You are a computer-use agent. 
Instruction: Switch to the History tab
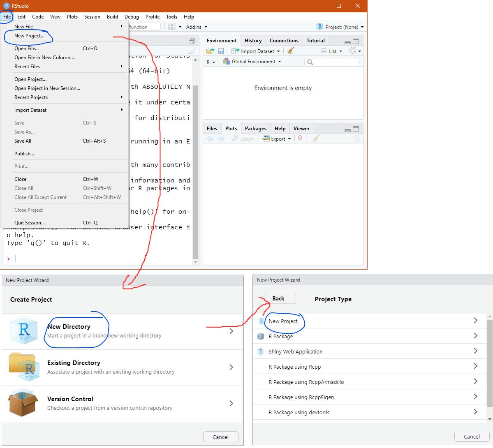(253, 41)
